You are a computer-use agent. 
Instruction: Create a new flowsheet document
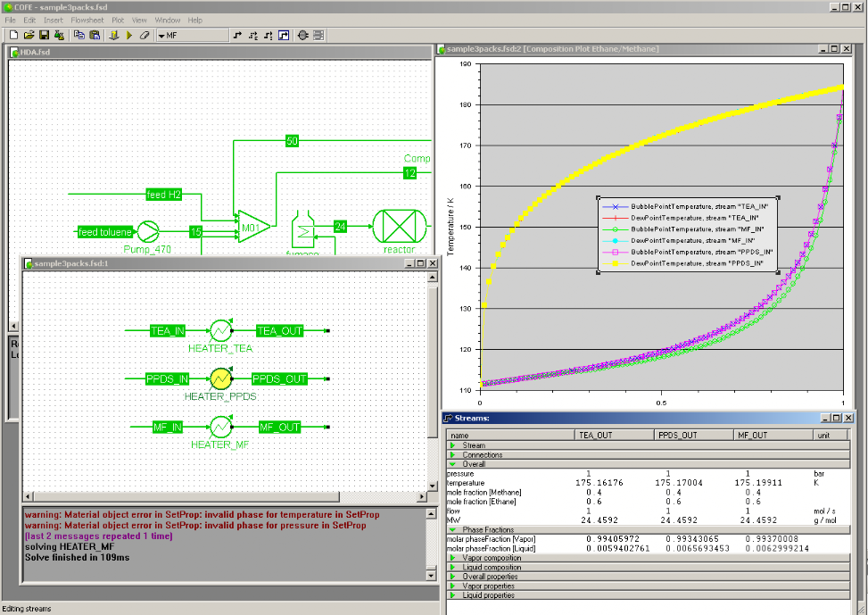(x=14, y=35)
